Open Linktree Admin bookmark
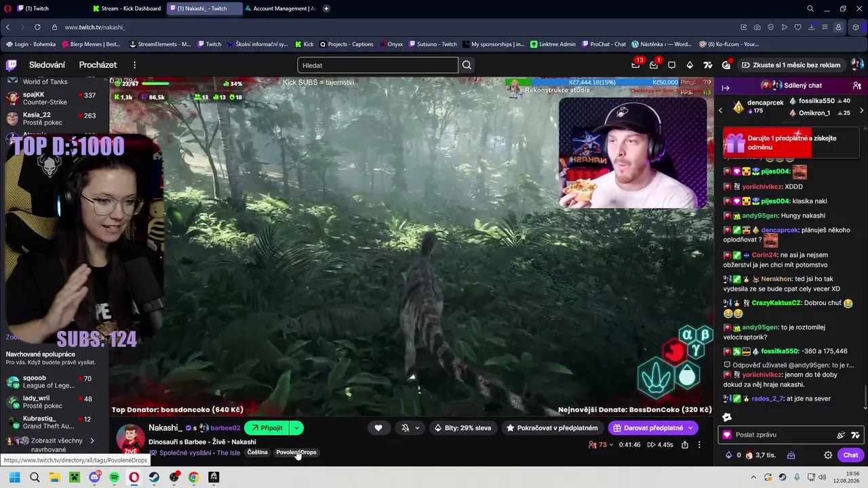Image resolution: width=868 pixels, height=488 pixels. coord(553,44)
